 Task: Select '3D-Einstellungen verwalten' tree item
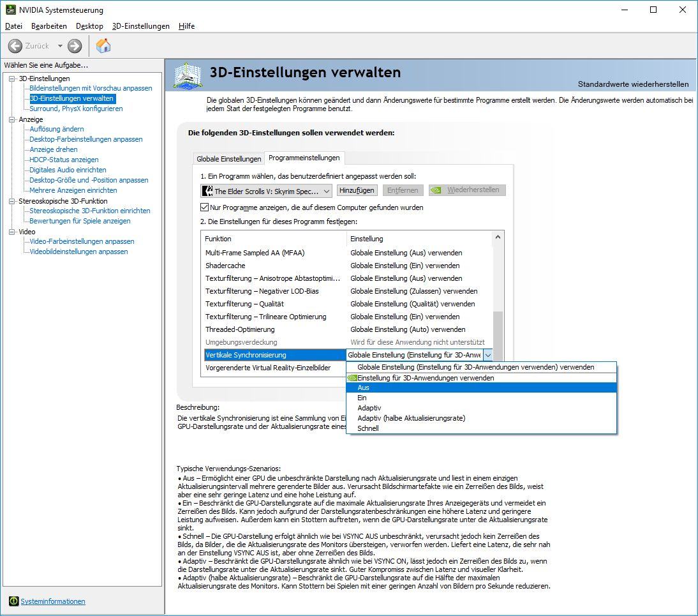[72, 98]
